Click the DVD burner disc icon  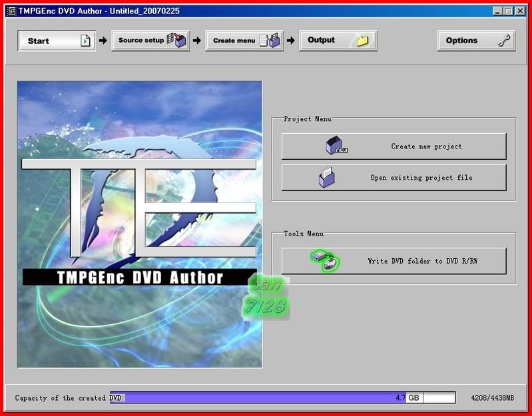coord(326,260)
